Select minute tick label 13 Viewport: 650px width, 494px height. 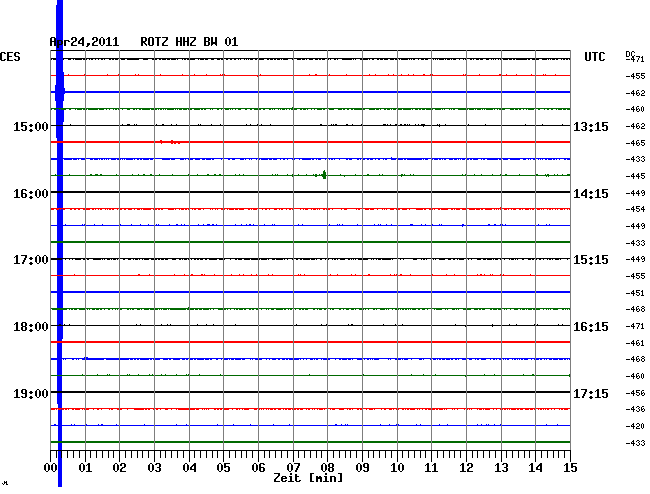501,468
